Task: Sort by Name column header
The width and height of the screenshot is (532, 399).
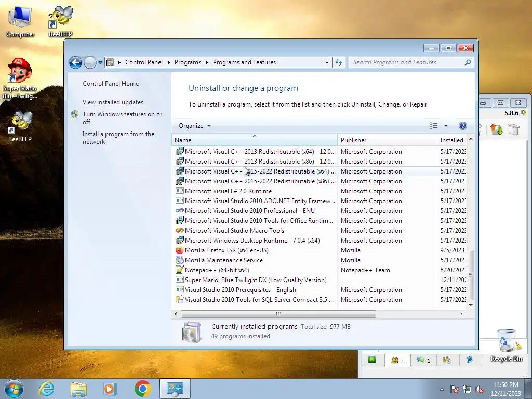Action: coord(255,140)
